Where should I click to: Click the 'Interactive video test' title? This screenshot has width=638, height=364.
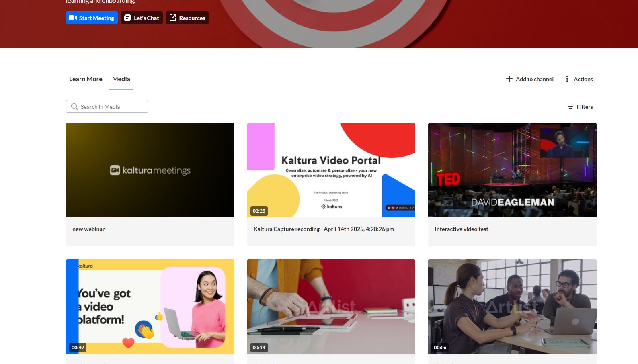coord(462,229)
